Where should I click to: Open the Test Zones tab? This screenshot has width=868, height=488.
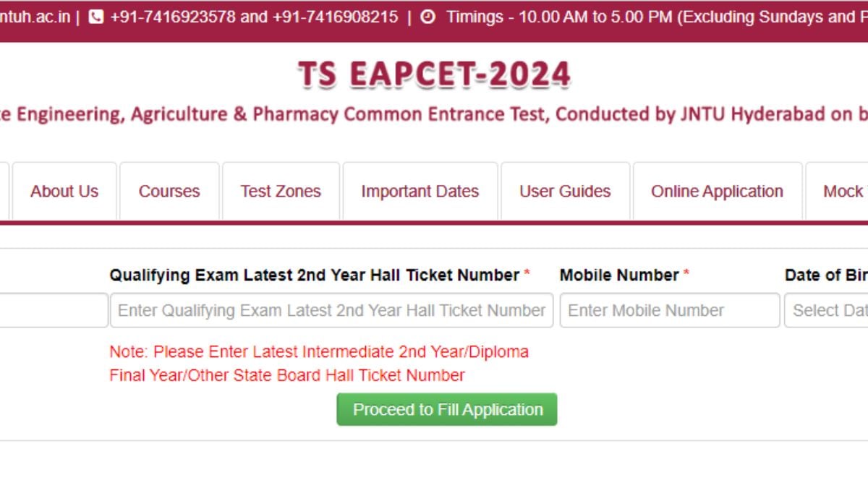click(281, 192)
